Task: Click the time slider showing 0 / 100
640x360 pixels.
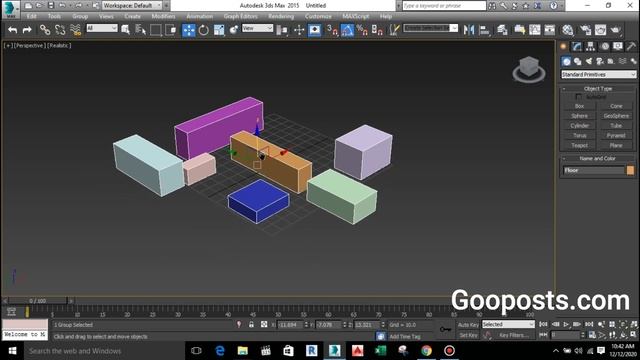Action: [38, 301]
